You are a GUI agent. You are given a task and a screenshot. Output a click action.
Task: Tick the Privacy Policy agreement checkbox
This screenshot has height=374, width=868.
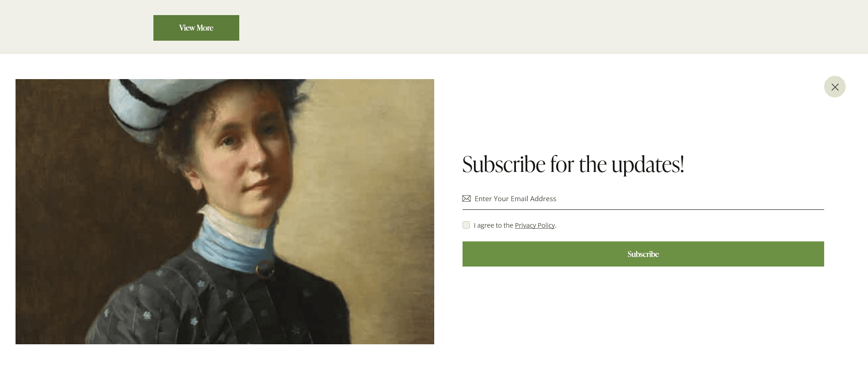(466, 225)
